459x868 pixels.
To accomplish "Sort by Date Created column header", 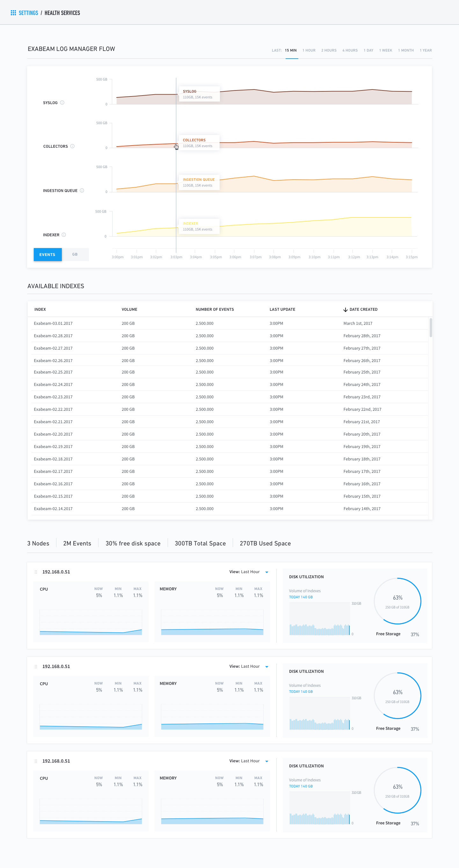I will (363, 309).
